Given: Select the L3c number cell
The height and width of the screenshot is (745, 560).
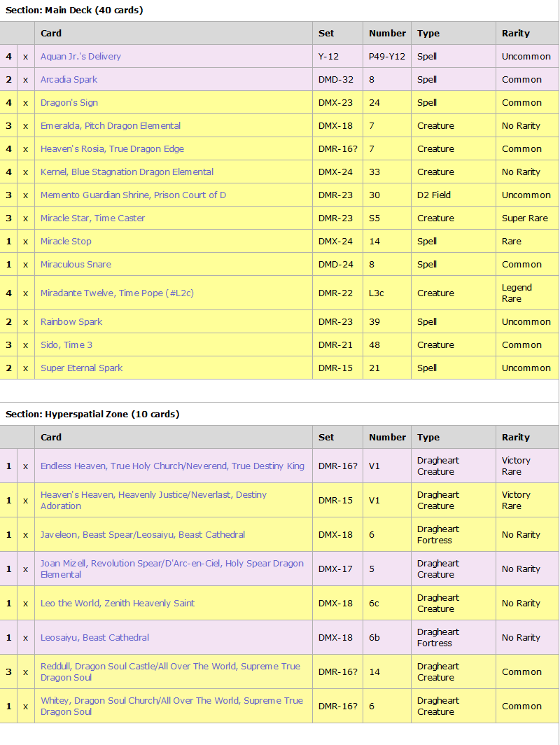Looking at the screenshot, I should click(x=387, y=293).
